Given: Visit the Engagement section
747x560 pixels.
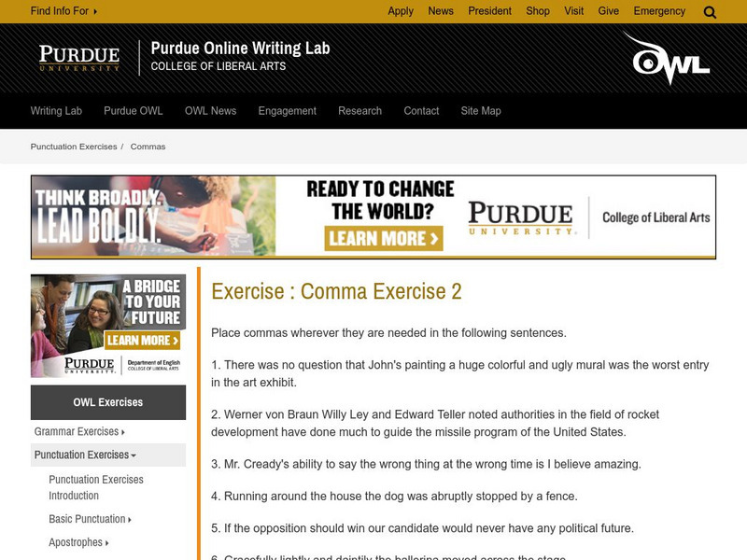Looking at the screenshot, I should click(287, 110).
